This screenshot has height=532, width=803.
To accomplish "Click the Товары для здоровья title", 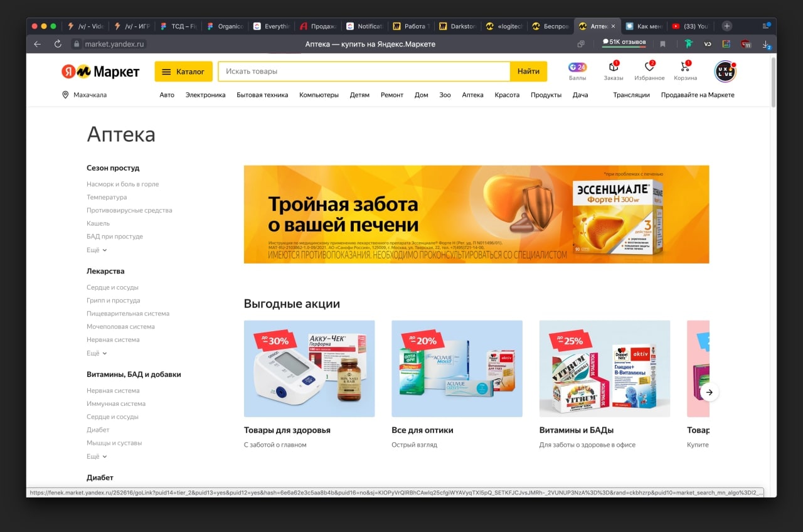I will coord(287,430).
